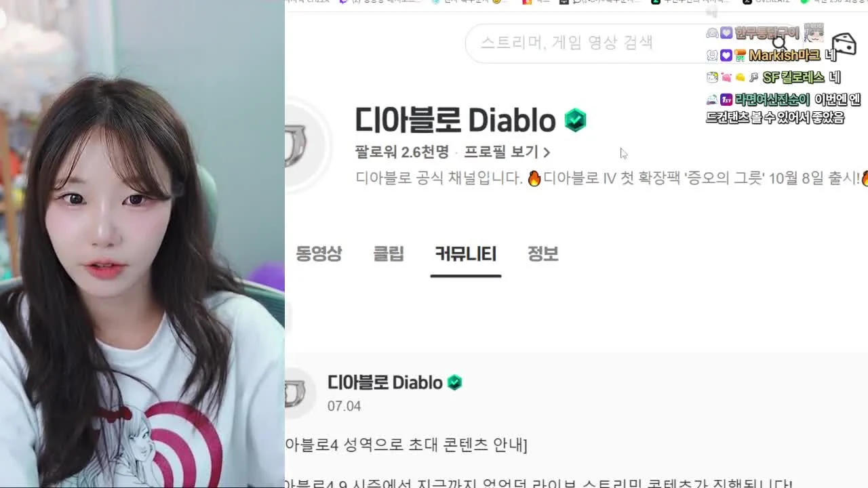Switch to the 클립 tab
The height and width of the screenshot is (488, 868).
[x=389, y=254]
